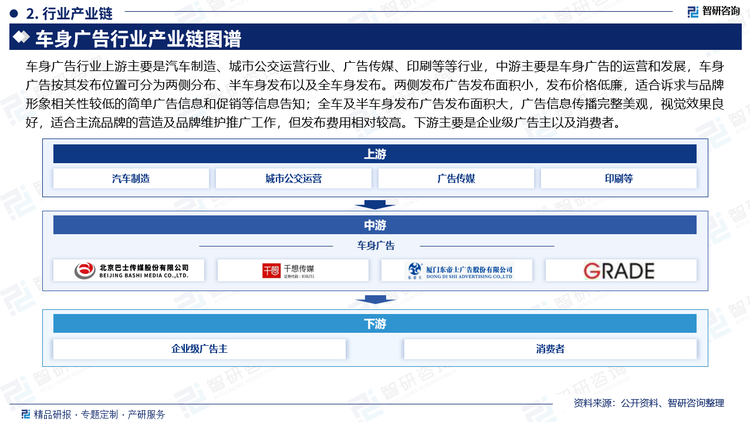Image resolution: width=750 pixels, height=422 pixels.
Task: Click the white diamond icon beside the title
Action: click(22, 37)
